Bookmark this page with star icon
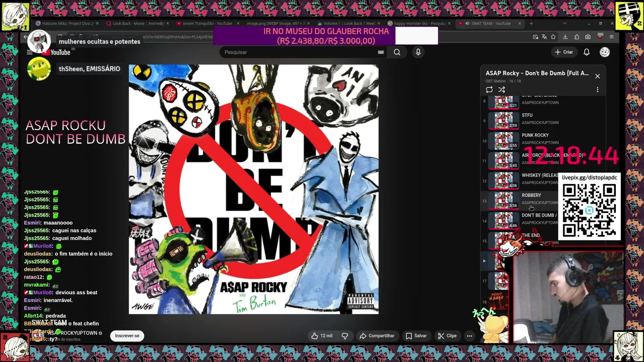 point(553,37)
